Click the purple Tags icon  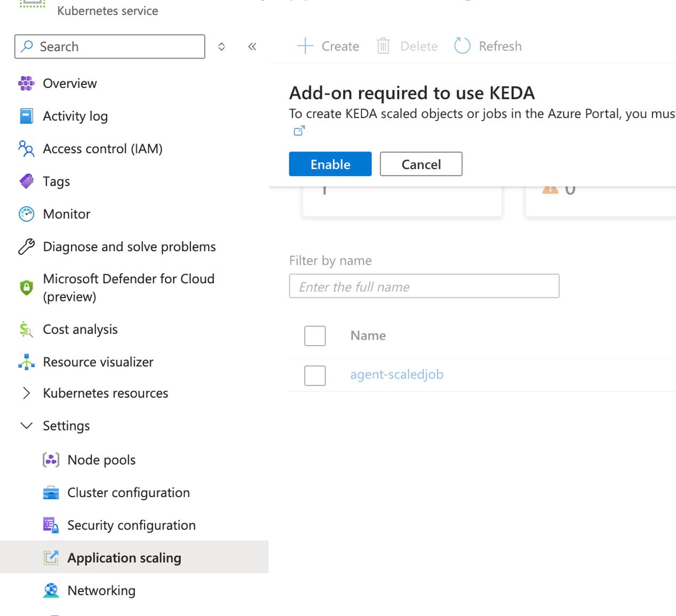click(x=26, y=181)
